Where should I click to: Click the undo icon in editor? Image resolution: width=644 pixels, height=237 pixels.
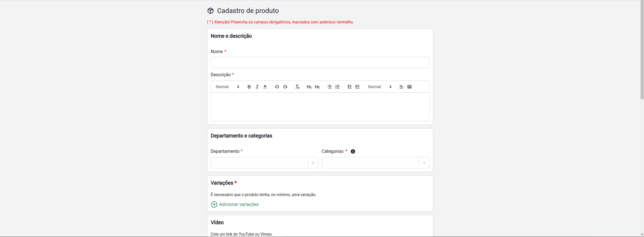277,87
